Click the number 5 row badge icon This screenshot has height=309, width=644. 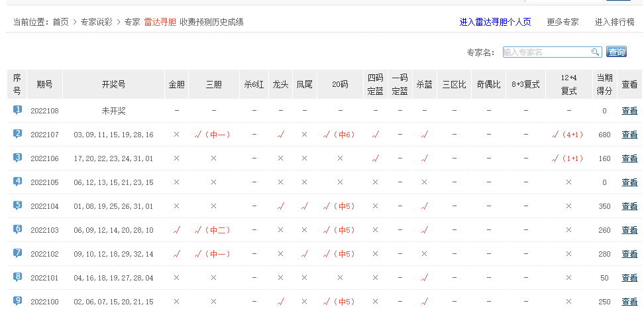(x=18, y=206)
